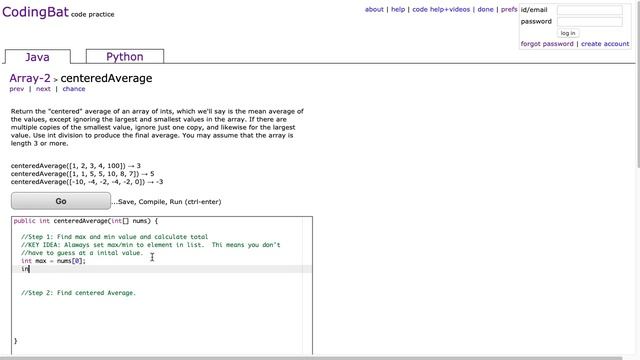Open the done link
The image size is (640, 360).
[485, 9]
